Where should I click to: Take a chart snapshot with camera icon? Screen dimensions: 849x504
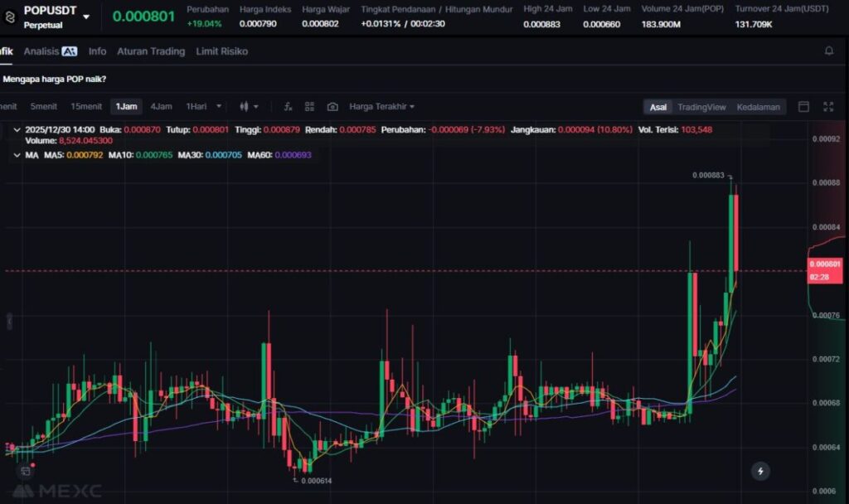(332, 107)
